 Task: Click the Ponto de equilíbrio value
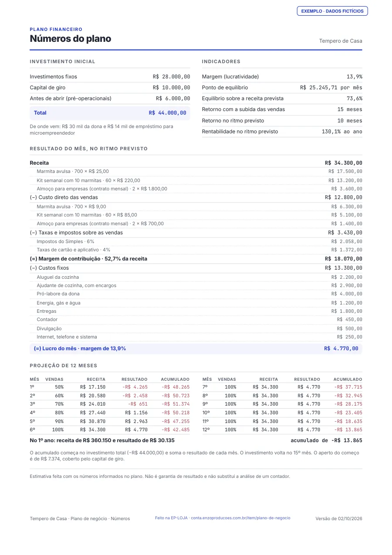coord(331,88)
